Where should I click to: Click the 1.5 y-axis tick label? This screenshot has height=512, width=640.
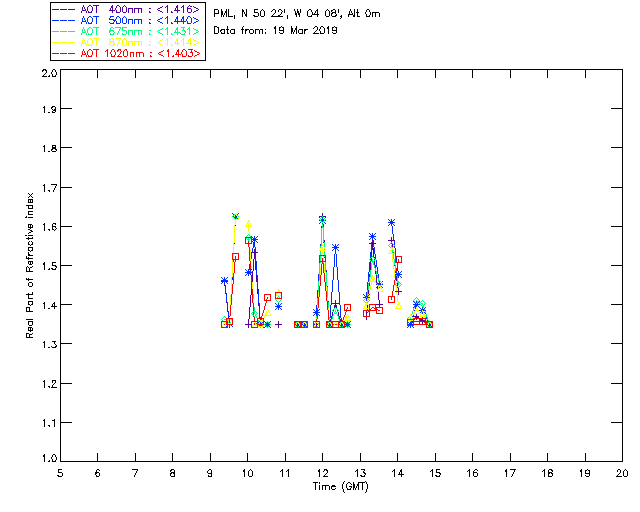pos(48,267)
